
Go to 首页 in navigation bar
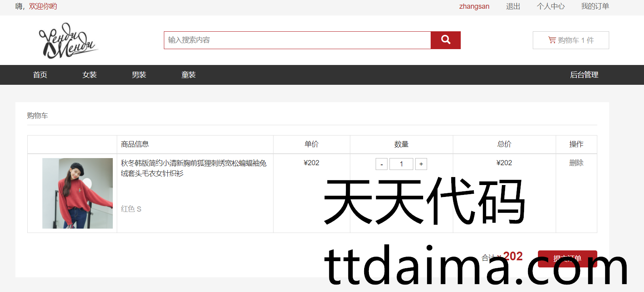(40, 75)
